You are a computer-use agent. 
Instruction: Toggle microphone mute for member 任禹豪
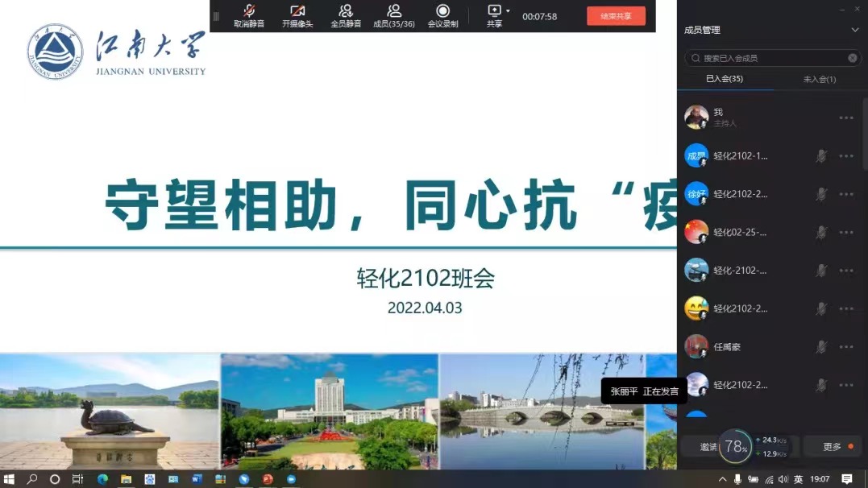[821, 347]
